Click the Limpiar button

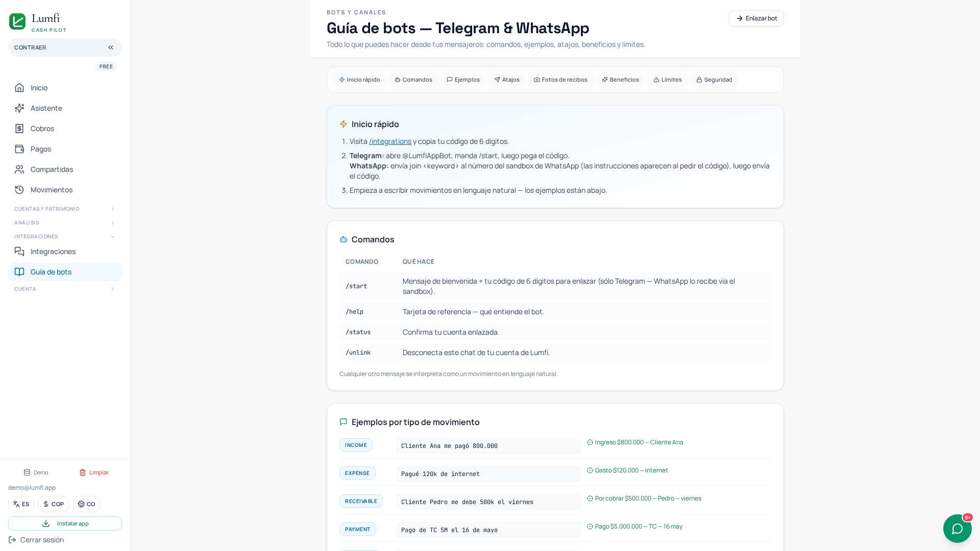94,472
